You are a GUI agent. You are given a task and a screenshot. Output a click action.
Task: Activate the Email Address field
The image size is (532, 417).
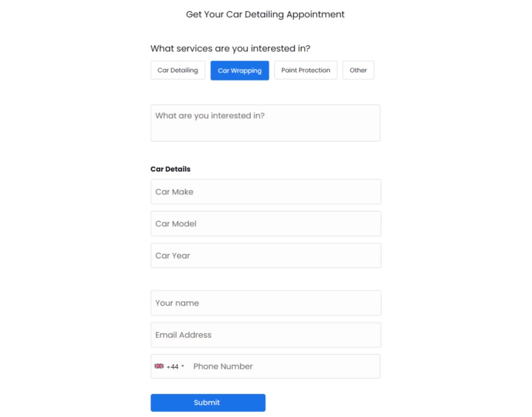[265, 335]
